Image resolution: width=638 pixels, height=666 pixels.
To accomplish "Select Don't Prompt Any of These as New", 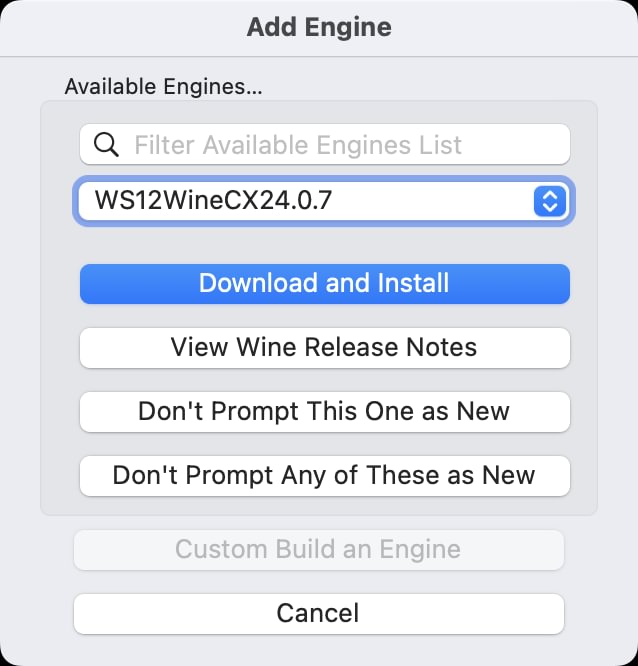I will click(324, 475).
